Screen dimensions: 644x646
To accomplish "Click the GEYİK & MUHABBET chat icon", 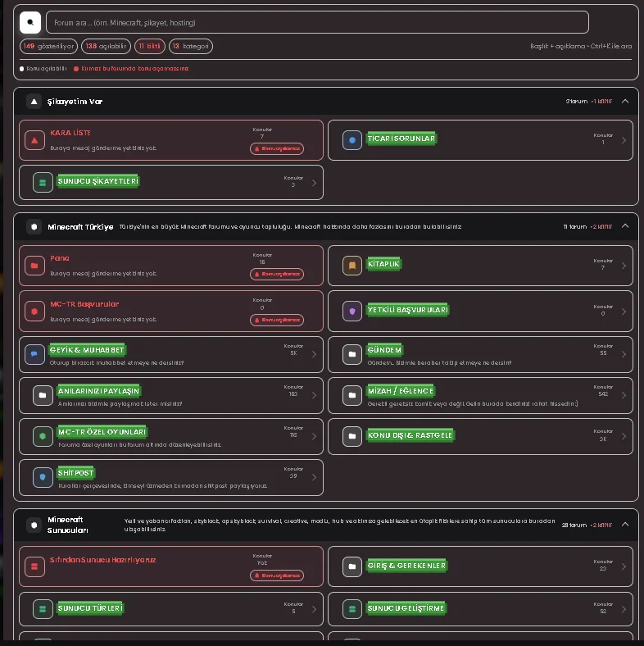I will pyautogui.click(x=34, y=354).
